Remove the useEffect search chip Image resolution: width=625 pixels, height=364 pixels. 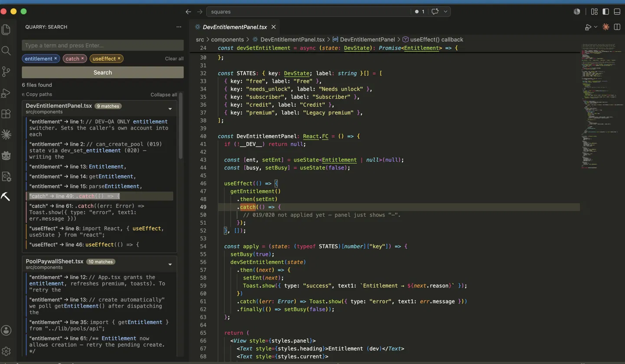[119, 58]
